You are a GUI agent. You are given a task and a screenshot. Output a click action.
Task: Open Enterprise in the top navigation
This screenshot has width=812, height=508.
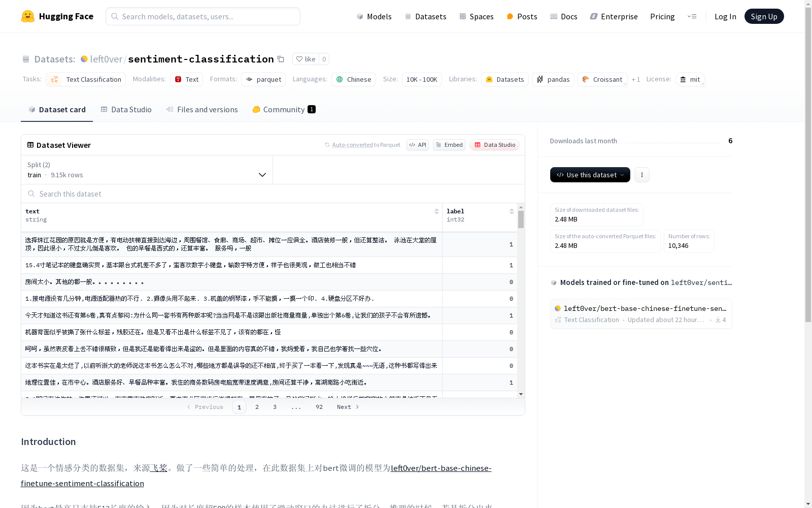(614, 16)
